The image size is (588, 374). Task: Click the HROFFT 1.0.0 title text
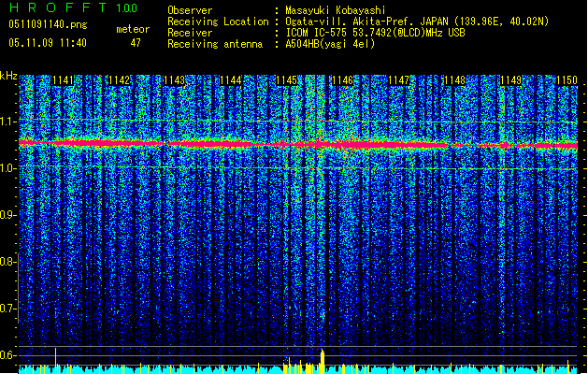[x=73, y=7]
